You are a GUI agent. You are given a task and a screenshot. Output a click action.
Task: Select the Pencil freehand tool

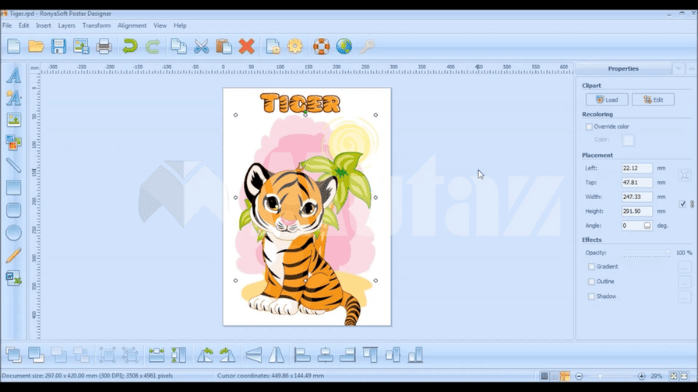tap(13, 255)
